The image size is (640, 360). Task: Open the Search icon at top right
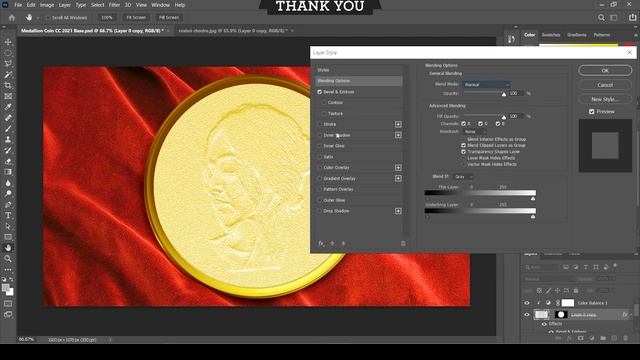point(601,18)
